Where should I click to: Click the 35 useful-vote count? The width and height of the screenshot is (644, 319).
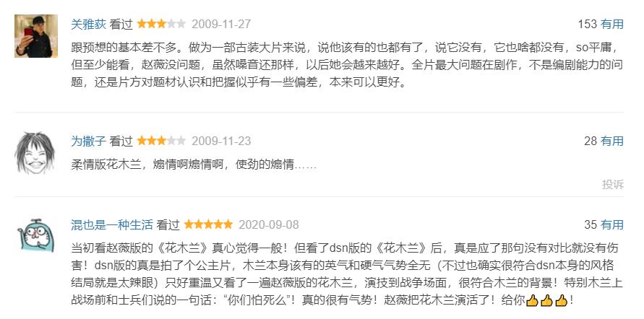(591, 224)
